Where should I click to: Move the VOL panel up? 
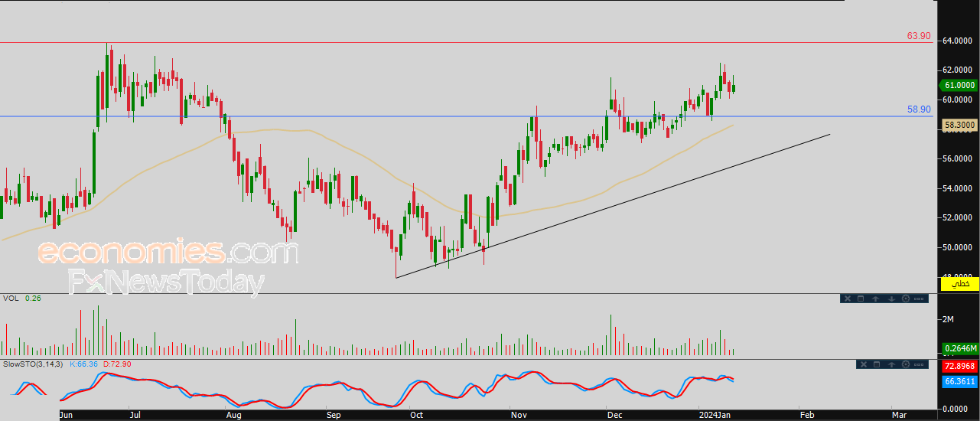(x=875, y=299)
